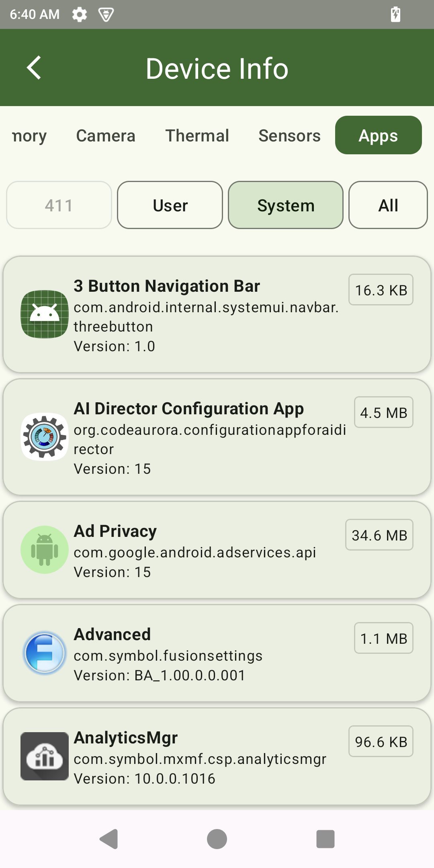Open settings gear in status bar
434x868 pixels.
click(x=80, y=14)
